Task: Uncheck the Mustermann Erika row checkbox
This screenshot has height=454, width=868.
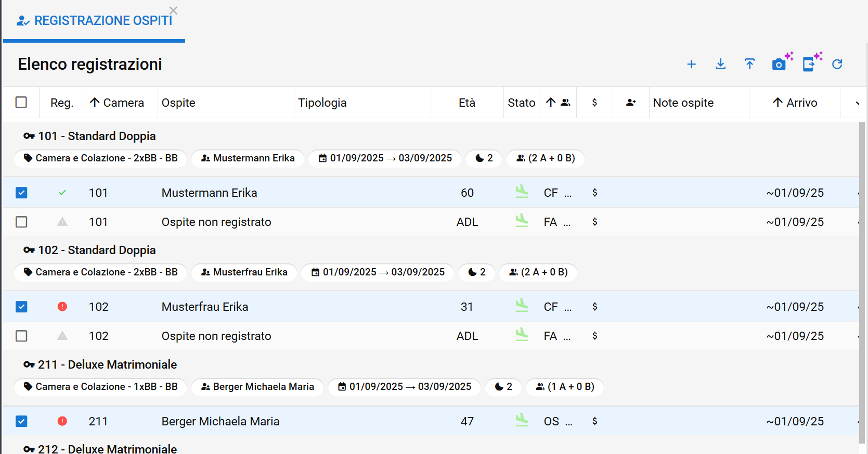Action: (21, 193)
